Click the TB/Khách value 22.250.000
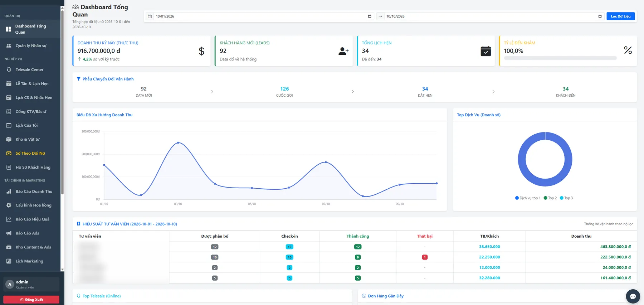Screen dimensions: 644x305 [489, 257]
